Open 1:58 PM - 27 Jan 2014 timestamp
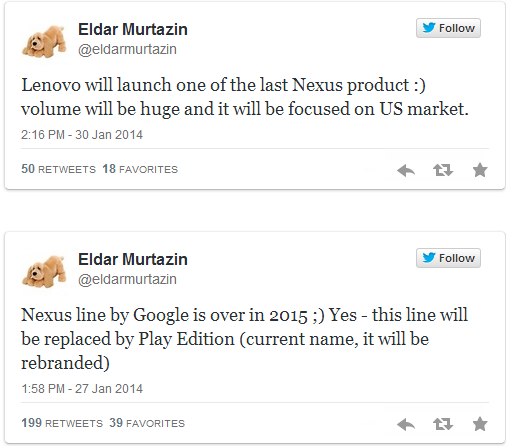 tap(82, 389)
